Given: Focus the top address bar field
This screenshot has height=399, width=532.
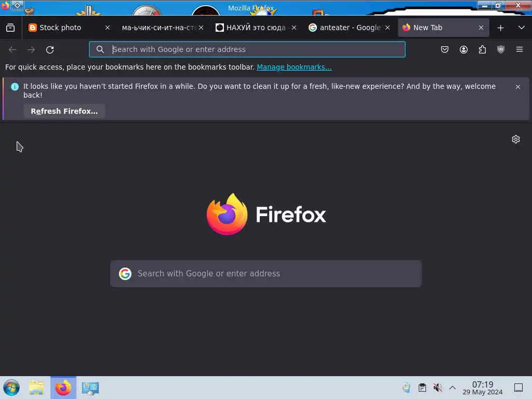Looking at the screenshot, I should pyautogui.click(x=247, y=49).
